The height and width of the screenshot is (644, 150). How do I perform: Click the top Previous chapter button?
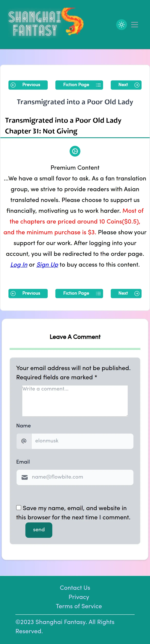tap(28, 85)
